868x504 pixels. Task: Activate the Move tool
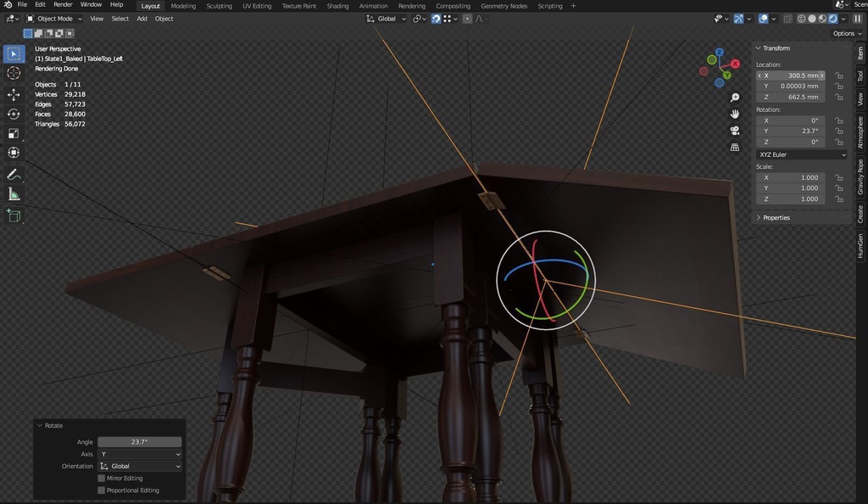[14, 94]
